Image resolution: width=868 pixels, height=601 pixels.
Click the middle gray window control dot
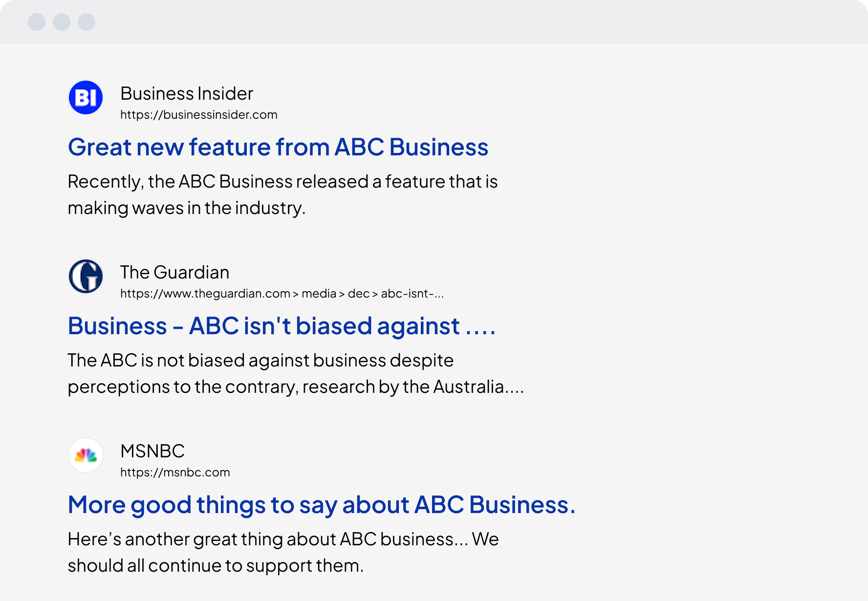coord(62,22)
